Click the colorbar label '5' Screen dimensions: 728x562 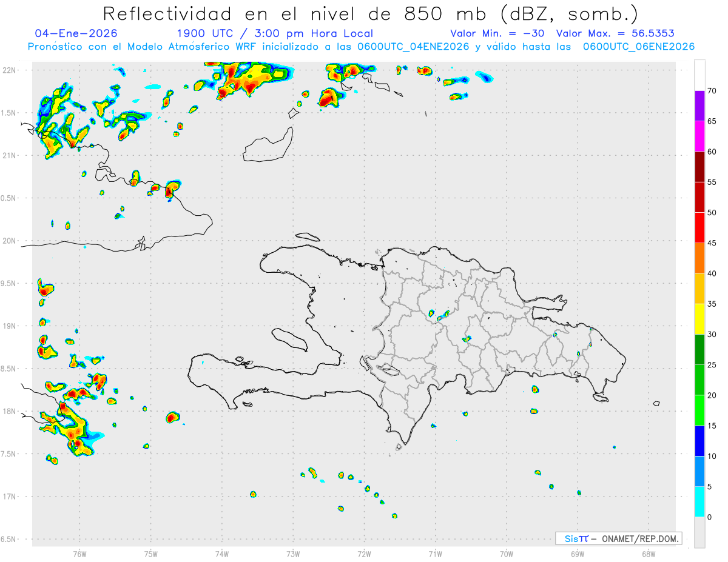[710, 487]
